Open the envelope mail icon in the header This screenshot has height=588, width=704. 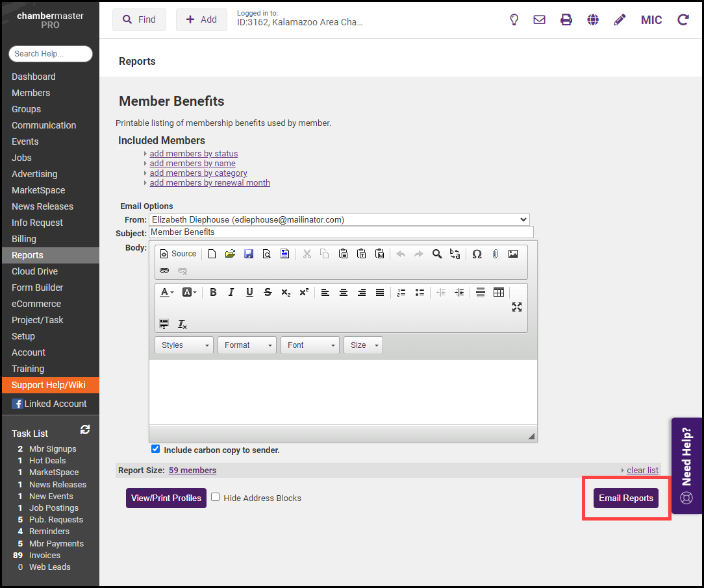[x=539, y=20]
